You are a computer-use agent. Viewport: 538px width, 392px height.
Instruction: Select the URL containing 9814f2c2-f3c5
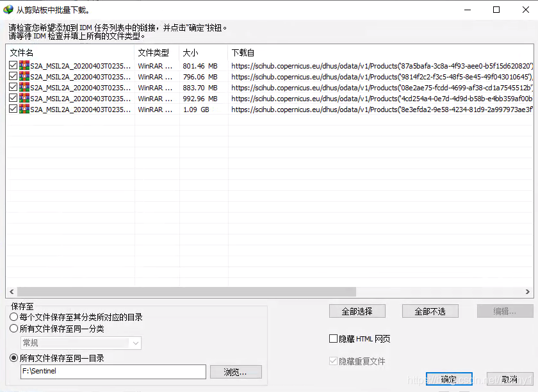[382, 77]
